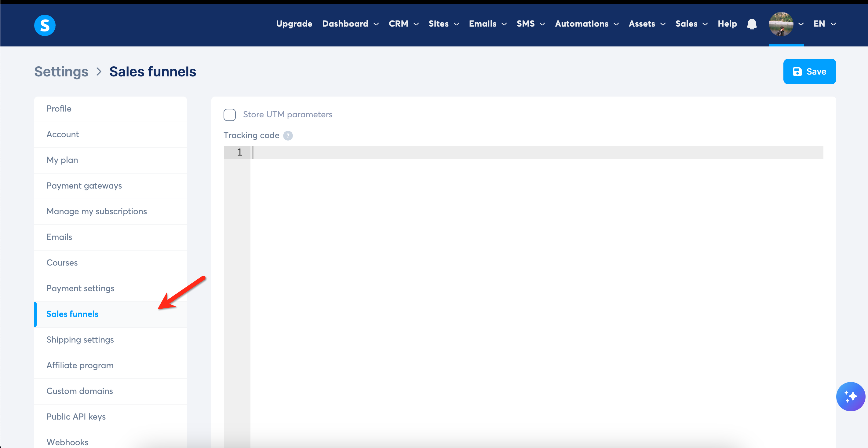Open the EN language dropdown

(x=825, y=24)
